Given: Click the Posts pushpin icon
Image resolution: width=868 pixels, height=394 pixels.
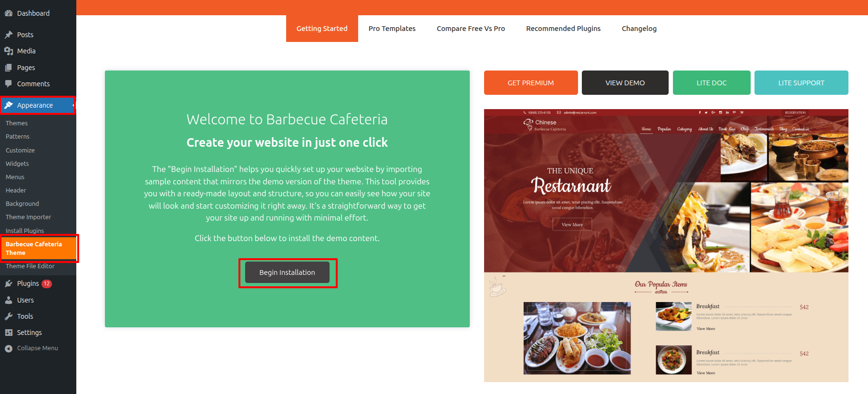Looking at the screenshot, I should (9, 35).
